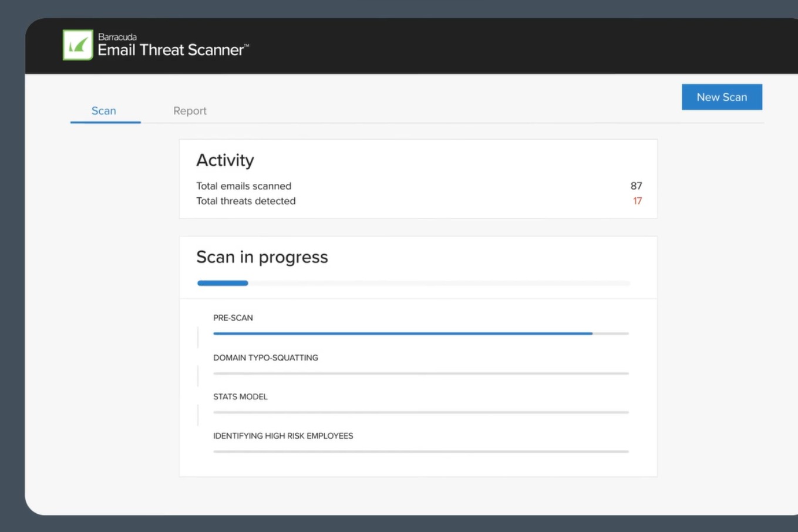Select the Scan tab
Screen dimensions: 798x532
tap(104, 110)
